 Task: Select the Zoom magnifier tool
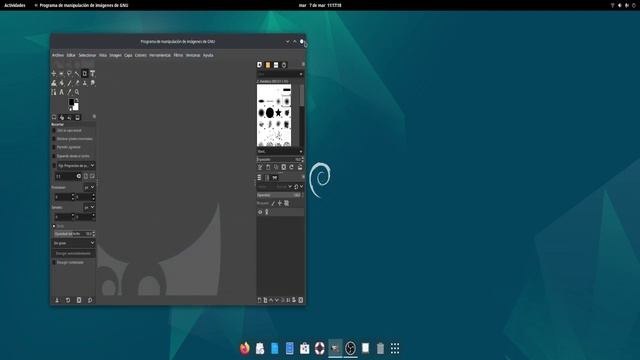[x=77, y=92]
